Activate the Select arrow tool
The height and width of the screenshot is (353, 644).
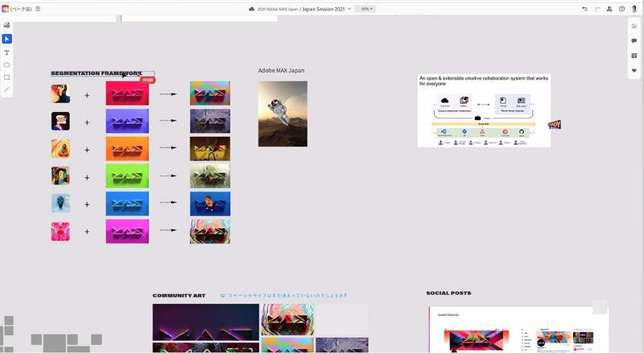coord(7,39)
